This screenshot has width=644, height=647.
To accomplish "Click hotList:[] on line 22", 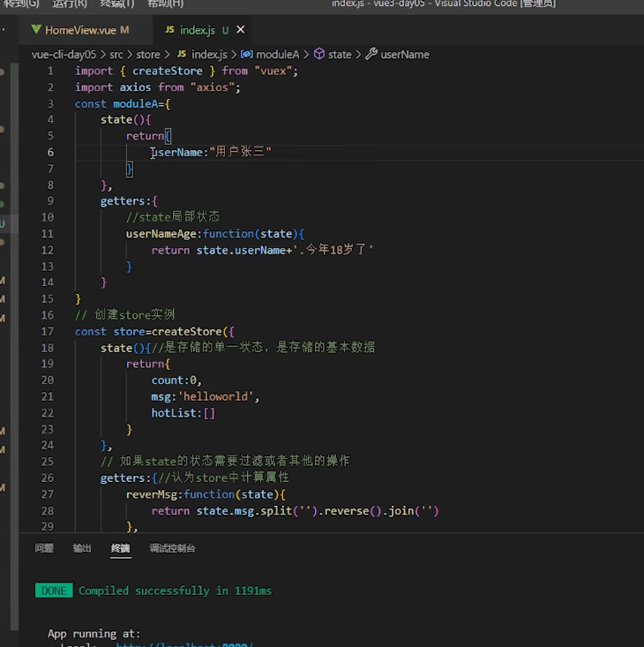I will pyautogui.click(x=183, y=413).
